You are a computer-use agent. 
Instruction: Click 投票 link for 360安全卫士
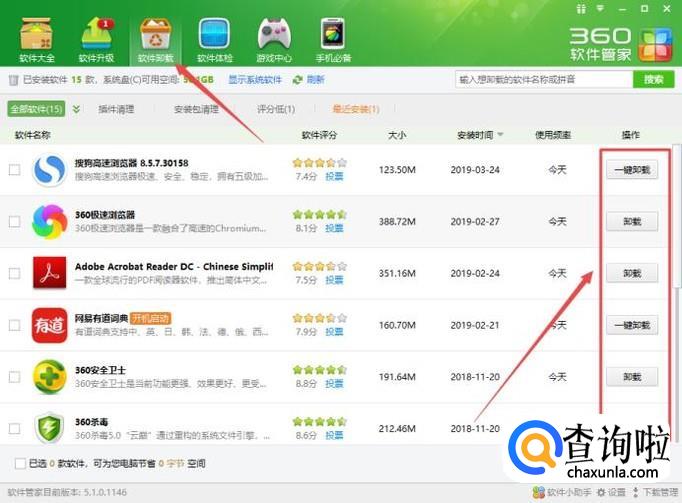click(334, 383)
